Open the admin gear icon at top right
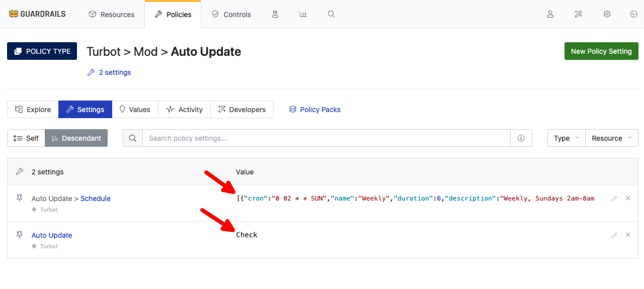This screenshot has width=644, height=289. click(x=607, y=14)
